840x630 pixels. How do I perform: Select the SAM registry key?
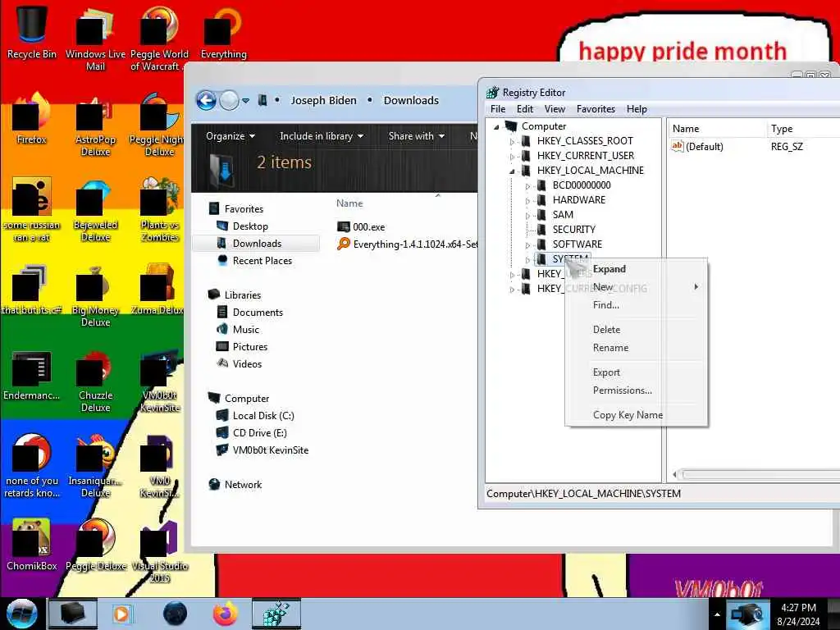click(x=563, y=215)
